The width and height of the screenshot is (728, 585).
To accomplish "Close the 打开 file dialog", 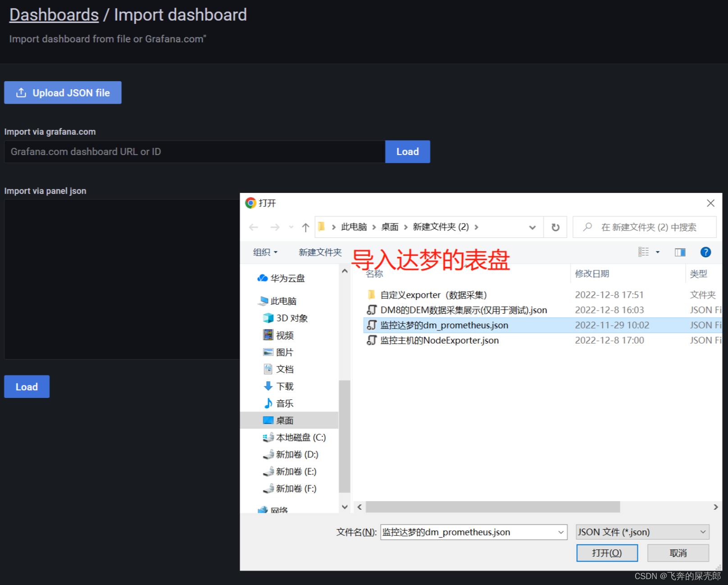I will tap(710, 203).
